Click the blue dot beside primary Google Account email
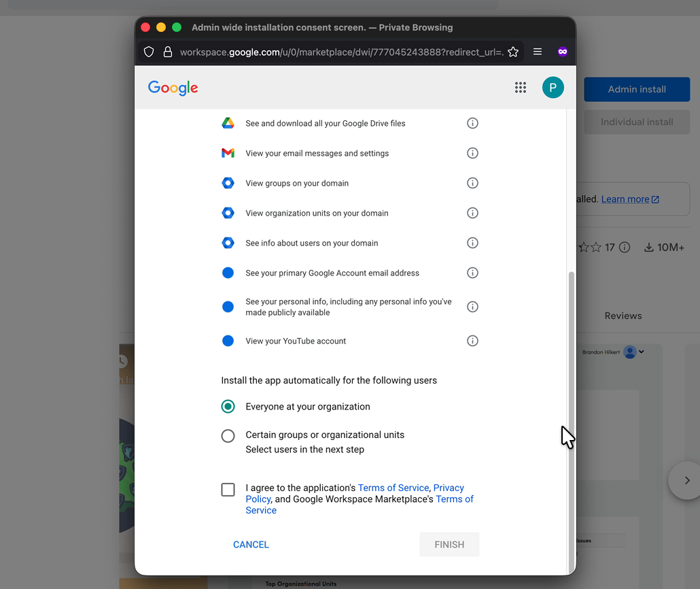Viewport: 700px width, 589px height. click(x=228, y=273)
